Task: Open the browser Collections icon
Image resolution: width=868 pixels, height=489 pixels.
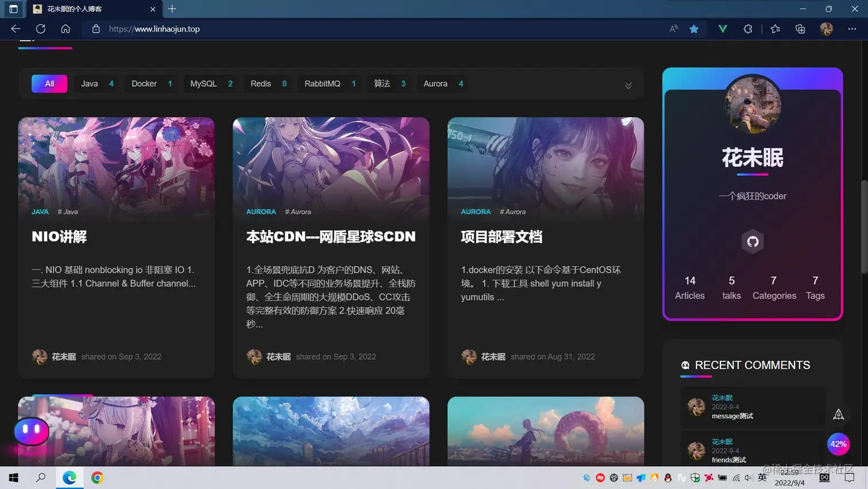Action: [x=800, y=29]
